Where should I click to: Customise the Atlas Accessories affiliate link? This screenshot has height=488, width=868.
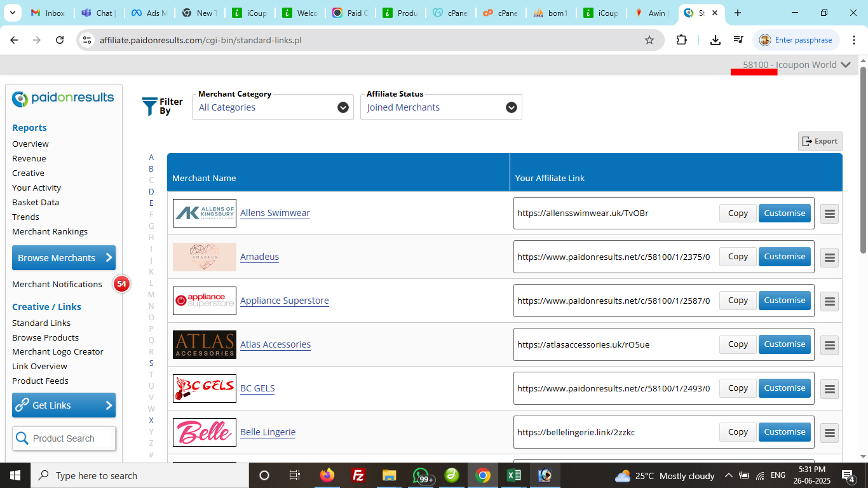[784, 344]
